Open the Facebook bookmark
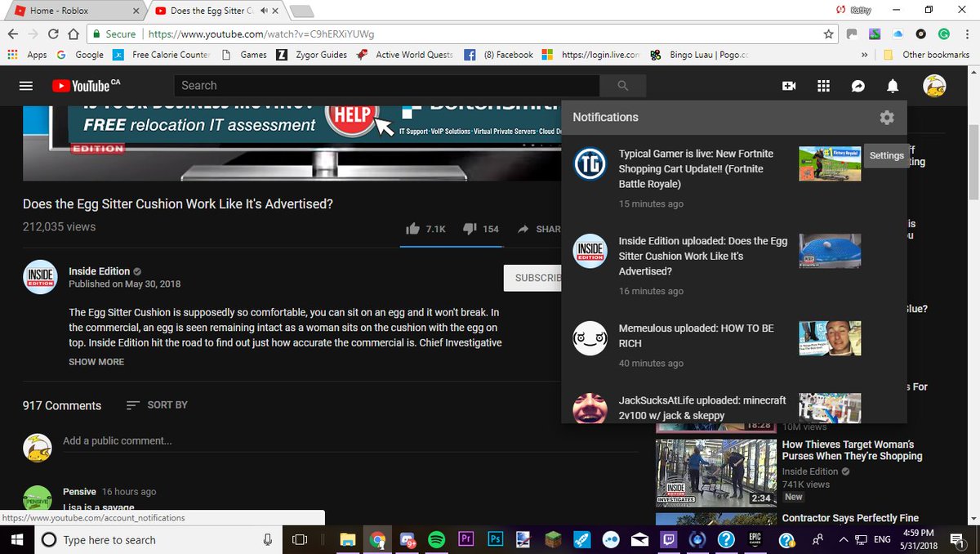The image size is (980, 554). click(498, 55)
